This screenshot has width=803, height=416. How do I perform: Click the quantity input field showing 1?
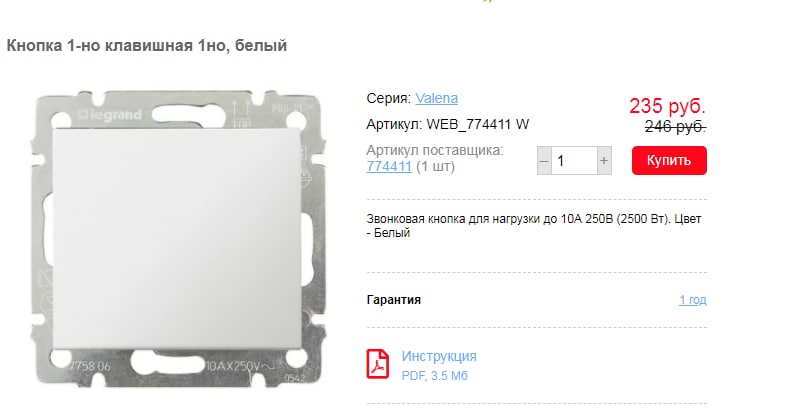(x=574, y=160)
